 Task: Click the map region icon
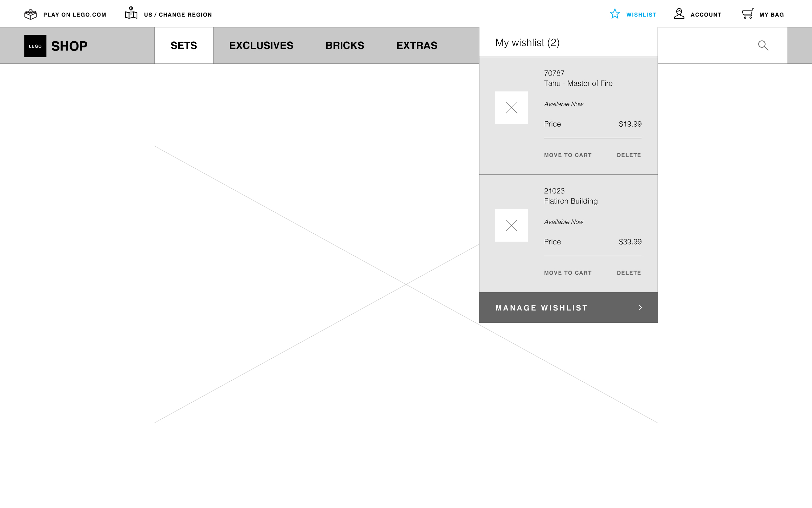click(x=131, y=13)
